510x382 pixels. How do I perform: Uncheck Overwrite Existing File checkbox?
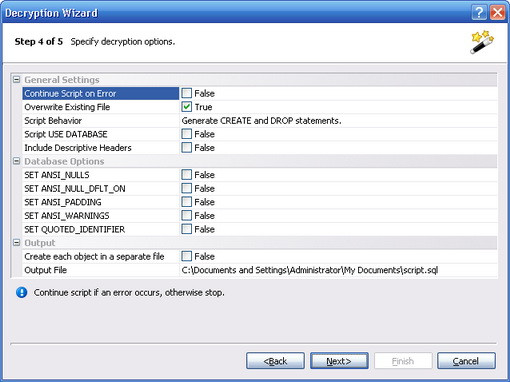[187, 107]
